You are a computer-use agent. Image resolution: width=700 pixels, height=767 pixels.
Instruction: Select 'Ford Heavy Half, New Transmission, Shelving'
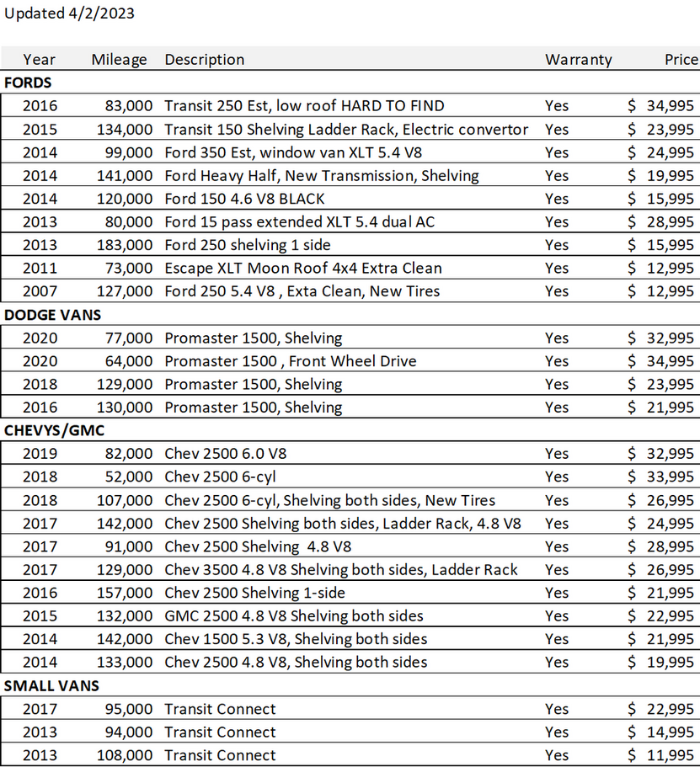(322, 176)
